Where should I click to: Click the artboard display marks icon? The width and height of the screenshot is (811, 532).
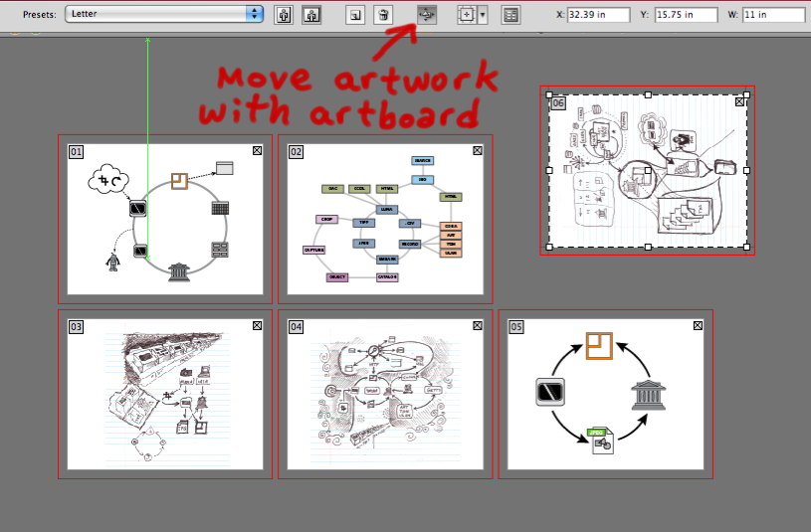tap(467, 15)
